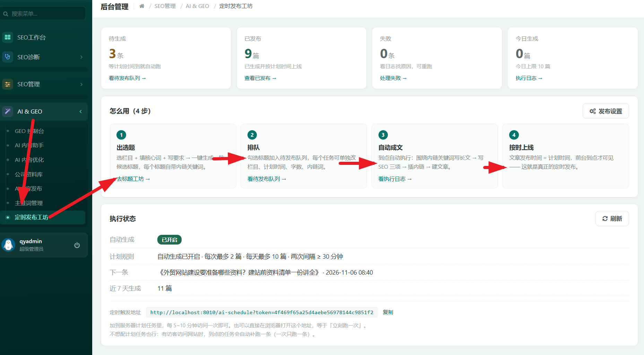Viewport: 644px width, 355px height.
Task: Click the 后台管理 page title
Action: coord(114,7)
